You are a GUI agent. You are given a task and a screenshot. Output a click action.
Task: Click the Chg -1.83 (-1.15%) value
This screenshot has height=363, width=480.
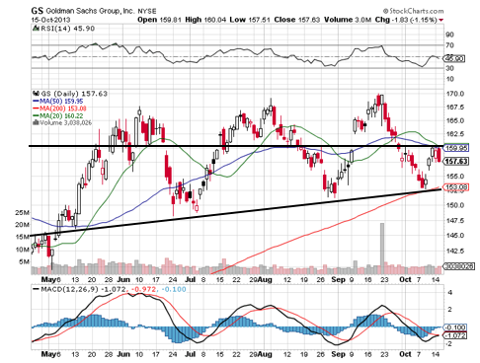tap(406, 20)
